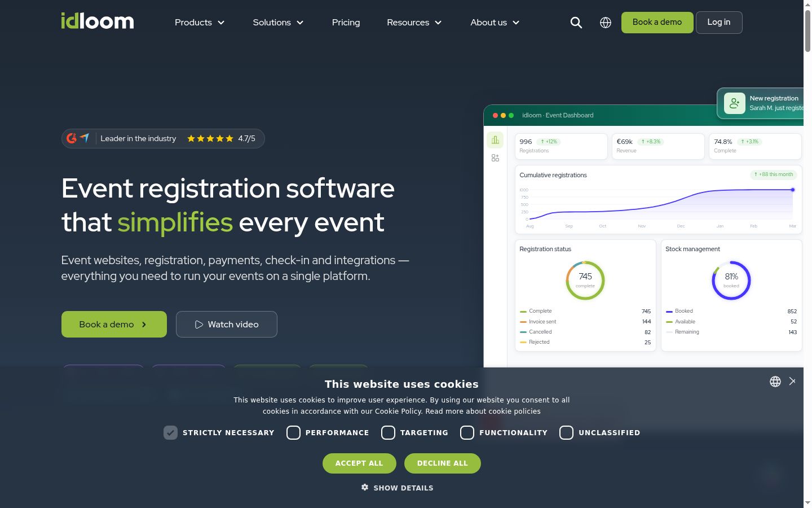This screenshot has height=508, width=812.
Task: Click the Registration status donut chart
Action: coord(585,281)
